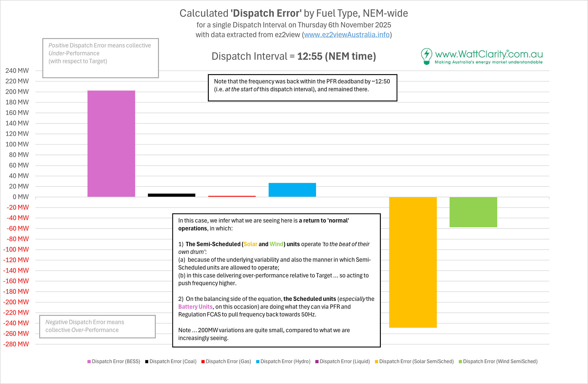The image size is (588, 384).
Task: Click the WattClarity lightbulb logo icon
Action: pos(427,56)
